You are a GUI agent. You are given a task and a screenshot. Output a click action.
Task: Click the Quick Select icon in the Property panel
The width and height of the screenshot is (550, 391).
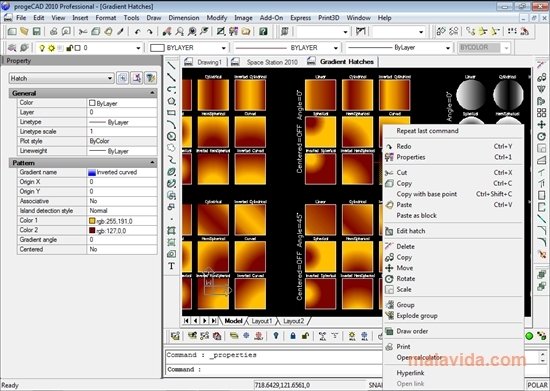pyautogui.click(x=151, y=78)
